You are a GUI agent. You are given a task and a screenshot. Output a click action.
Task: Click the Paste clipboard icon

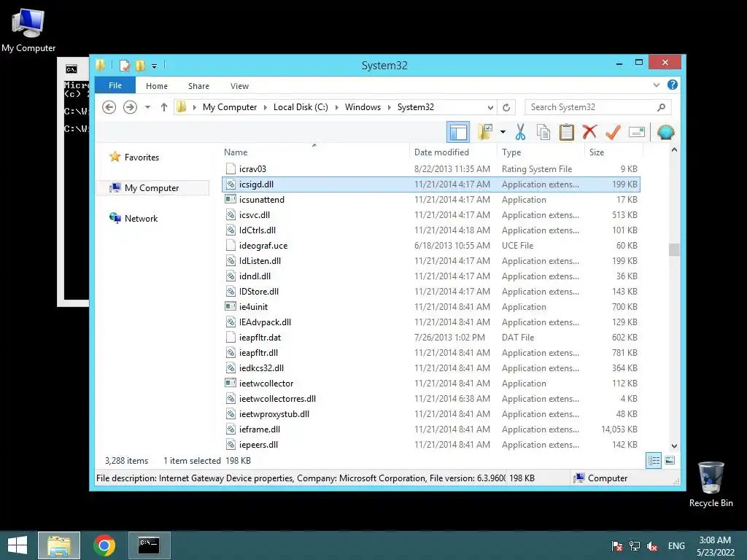(x=566, y=132)
